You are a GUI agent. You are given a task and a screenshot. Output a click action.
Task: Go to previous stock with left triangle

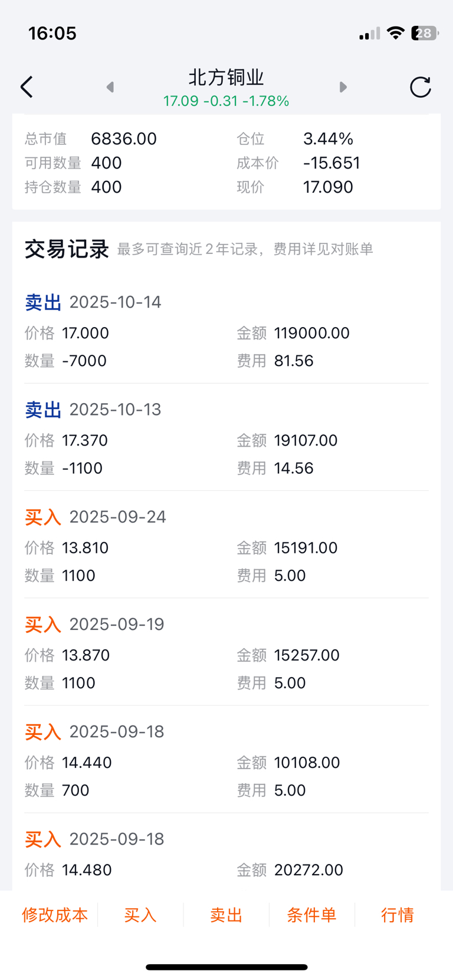click(110, 87)
